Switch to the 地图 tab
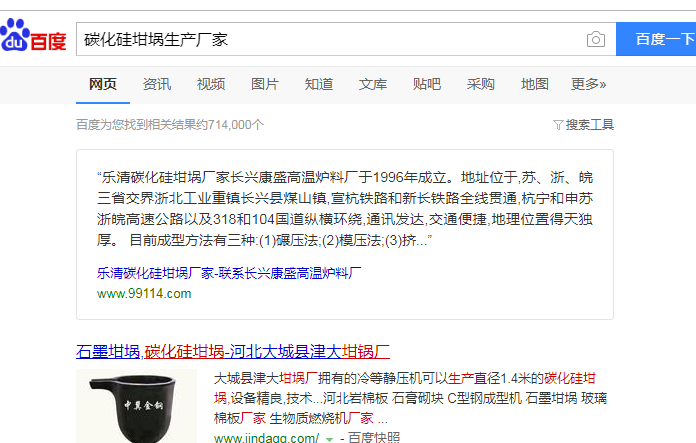This screenshot has width=696, height=443. tap(535, 84)
